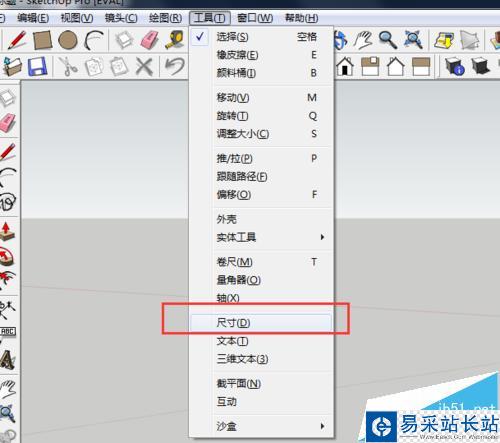Click the Cut scissors icon
The height and width of the screenshot is (443, 500).
tap(68, 66)
